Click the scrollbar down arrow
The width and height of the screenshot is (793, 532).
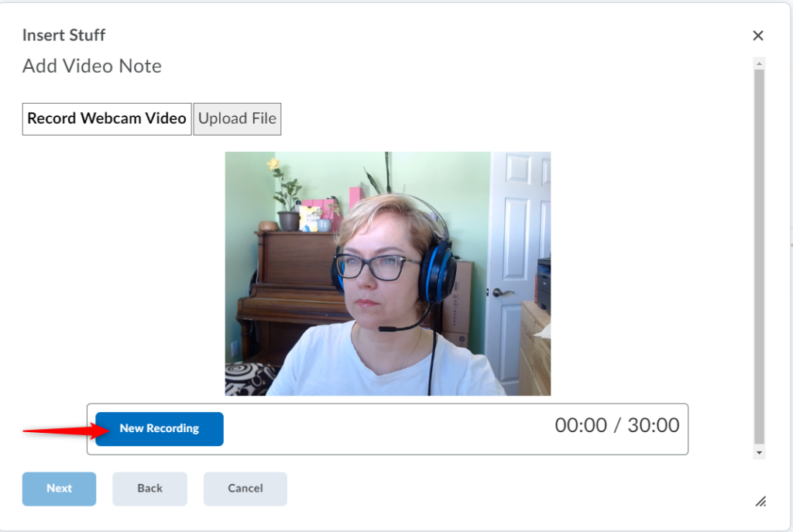759,452
